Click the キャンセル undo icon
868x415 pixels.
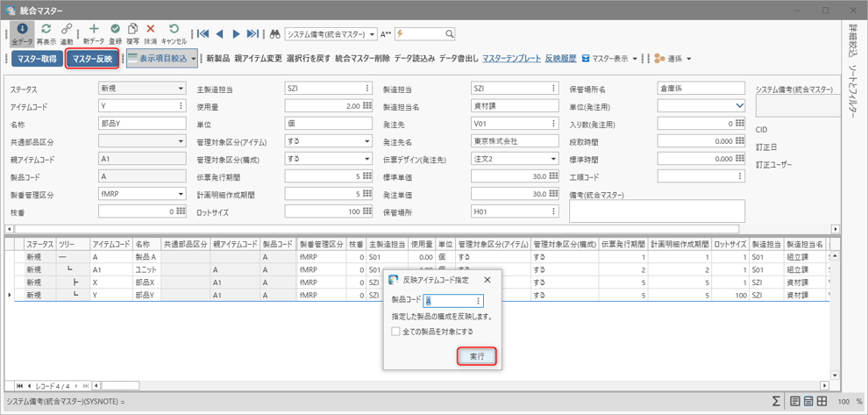174,31
